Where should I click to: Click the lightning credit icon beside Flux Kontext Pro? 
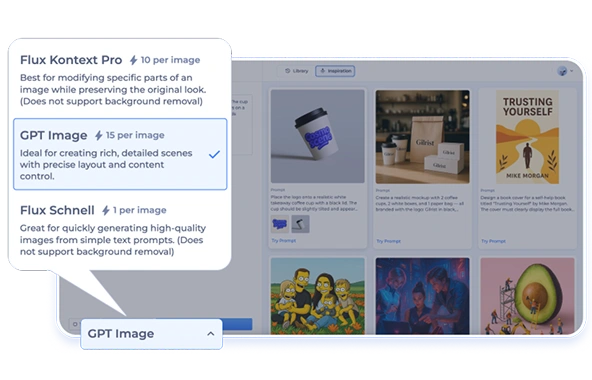[x=134, y=60]
